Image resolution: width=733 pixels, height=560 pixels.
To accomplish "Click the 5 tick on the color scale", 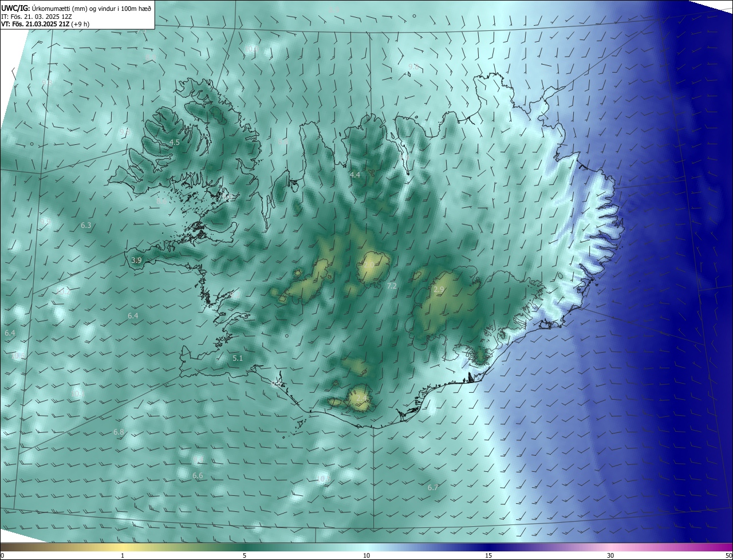I will [245, 555].
